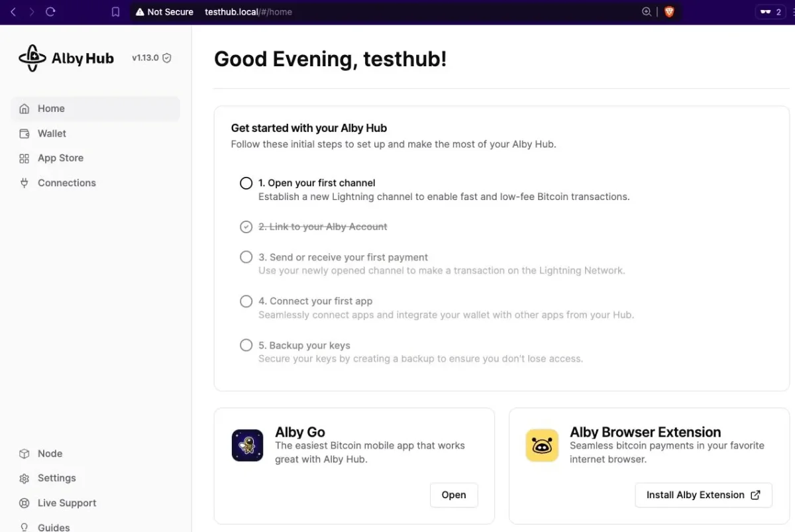This screenshot has width=795, height=532.
Task: Click the Brave shield icon in address bar
Action: tap(669, 12)
